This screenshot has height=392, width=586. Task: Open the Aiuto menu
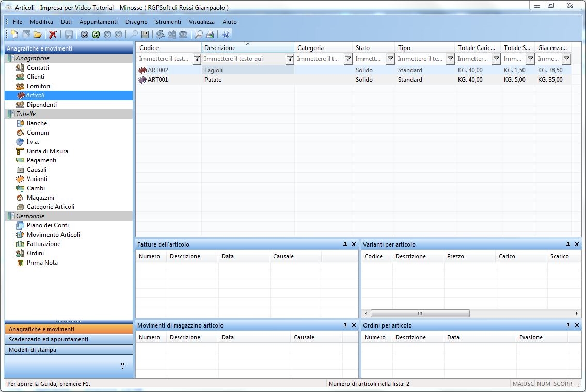(229, 22)
